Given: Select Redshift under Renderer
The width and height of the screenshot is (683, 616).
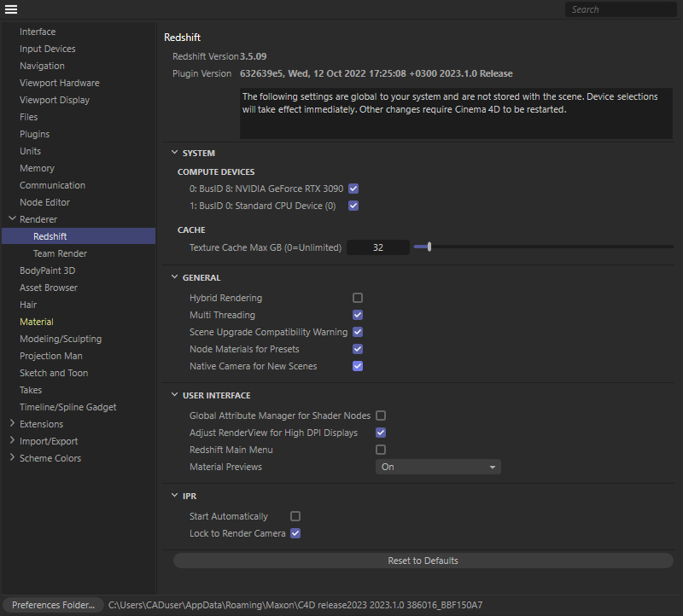Looking at the screenshot, I should click(x=79, y=236).
